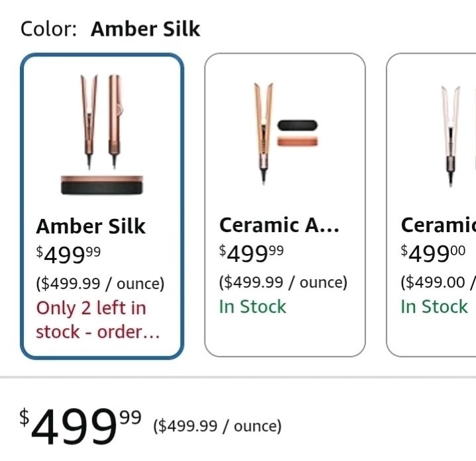Click the Ceramic A... straightener thumbnail image

[x=285, y=134]
